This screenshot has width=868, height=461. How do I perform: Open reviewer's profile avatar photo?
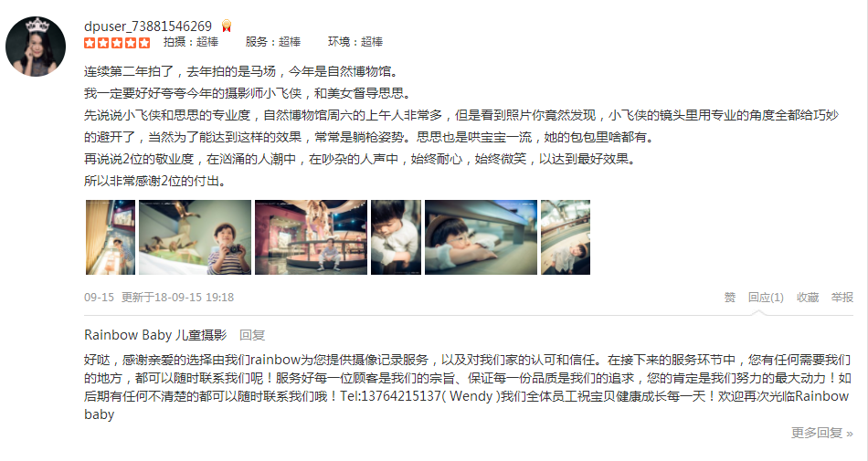[x=36, y=47]
